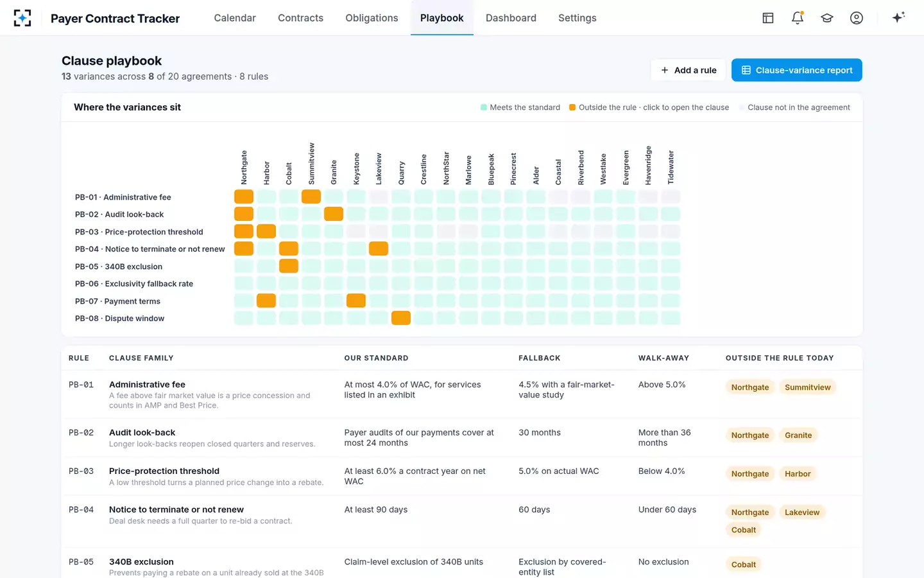Click the Granite chip in the PB-02 row

click(x=798, y=435)
